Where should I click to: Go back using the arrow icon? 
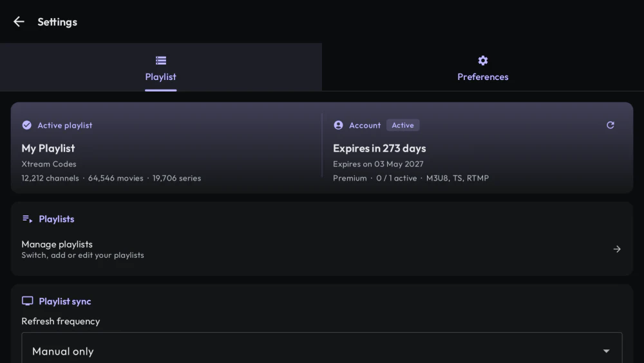(x=19, y=22)
